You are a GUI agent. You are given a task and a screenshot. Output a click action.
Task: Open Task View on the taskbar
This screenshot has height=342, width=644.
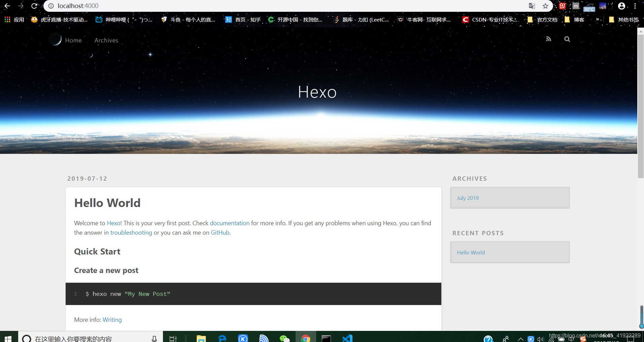click(173, 338)
